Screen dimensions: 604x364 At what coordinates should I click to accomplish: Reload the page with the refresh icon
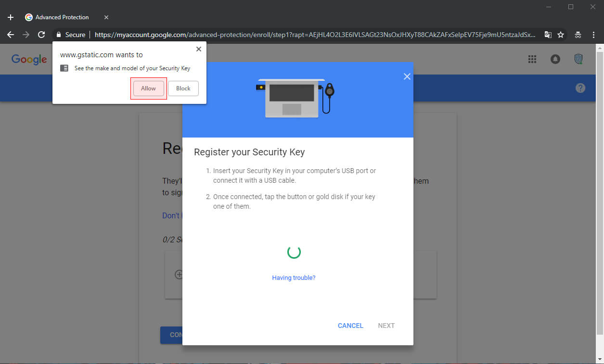(x=41, y=35)
